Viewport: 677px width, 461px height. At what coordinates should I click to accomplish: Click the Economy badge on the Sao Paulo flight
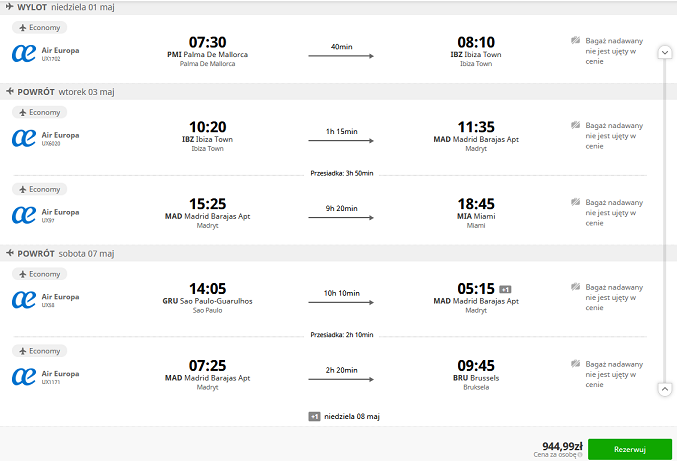(x=39, y=274)
